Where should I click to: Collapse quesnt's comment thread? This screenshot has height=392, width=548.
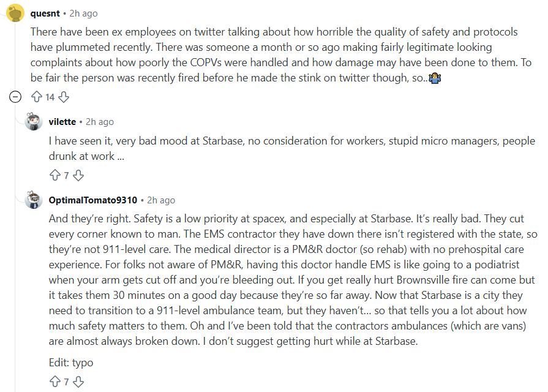(13, 97)
